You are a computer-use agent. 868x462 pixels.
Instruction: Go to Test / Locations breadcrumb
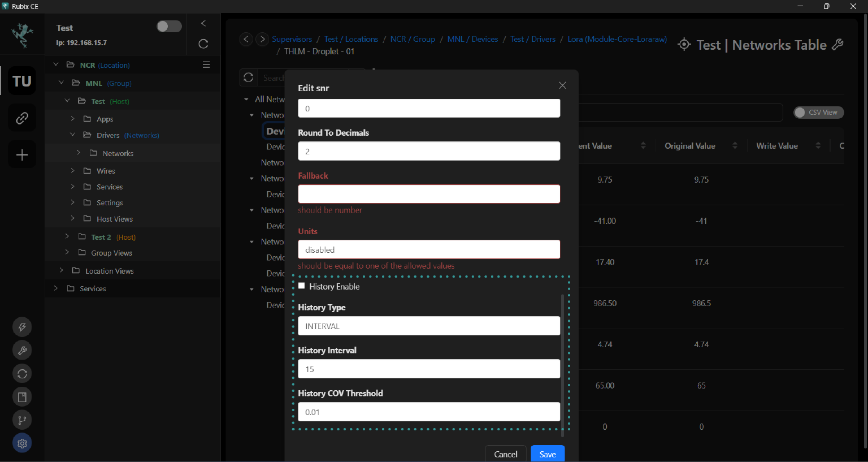pyautogui.click(x=351, y=39)
